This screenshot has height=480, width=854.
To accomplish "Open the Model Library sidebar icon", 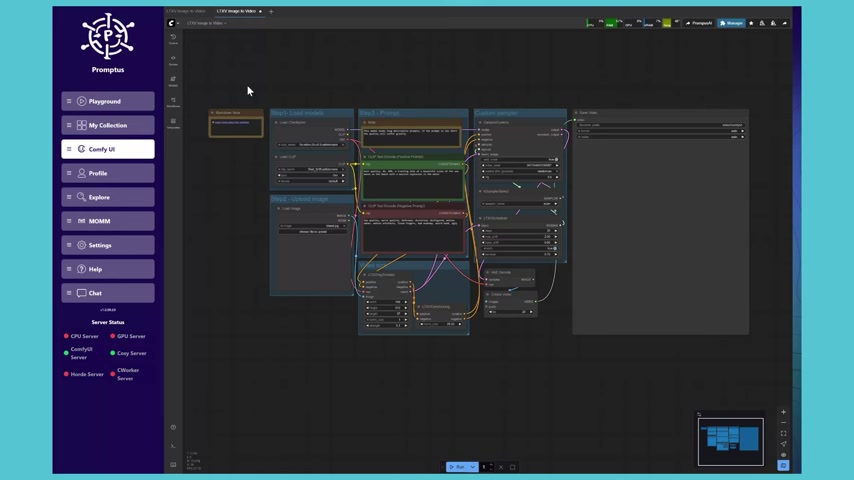I will point(173,81).
